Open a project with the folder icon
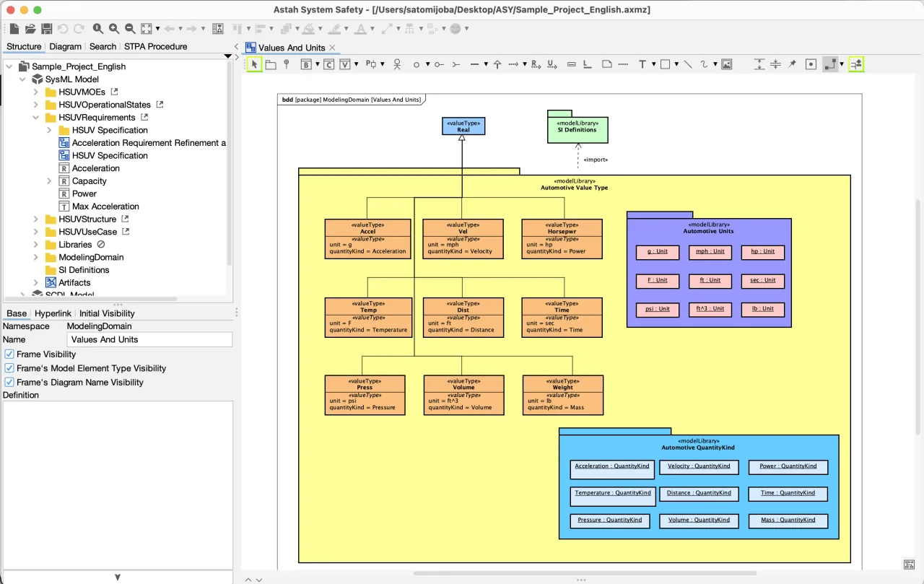 click(x=30, y=29)
